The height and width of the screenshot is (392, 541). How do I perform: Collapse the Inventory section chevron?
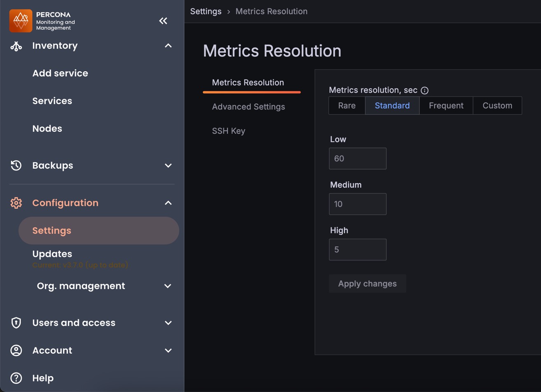coord(168,46)
